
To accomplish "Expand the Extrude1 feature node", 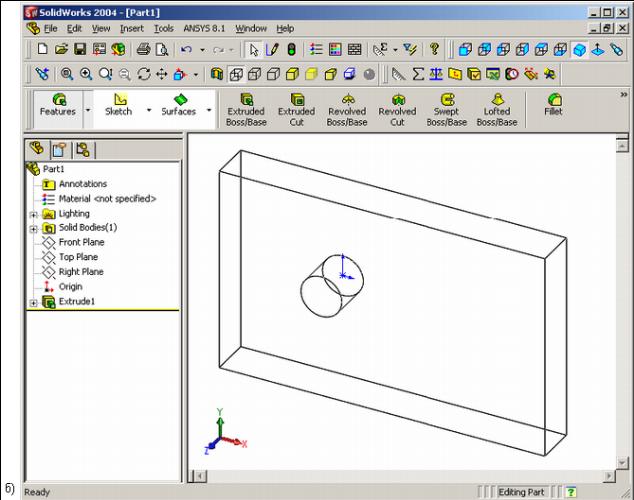I will (34, 303).
